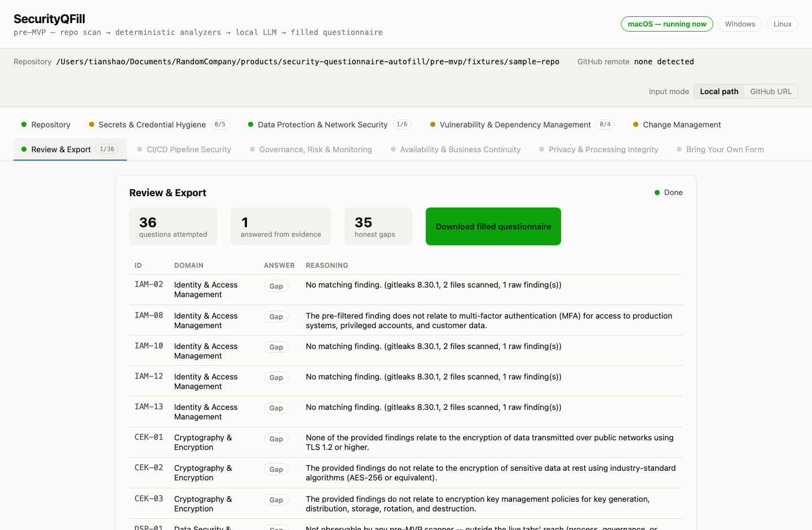Click the ANSWER column header
Viewport: 812px width, 530px height.
coord(279,266)
